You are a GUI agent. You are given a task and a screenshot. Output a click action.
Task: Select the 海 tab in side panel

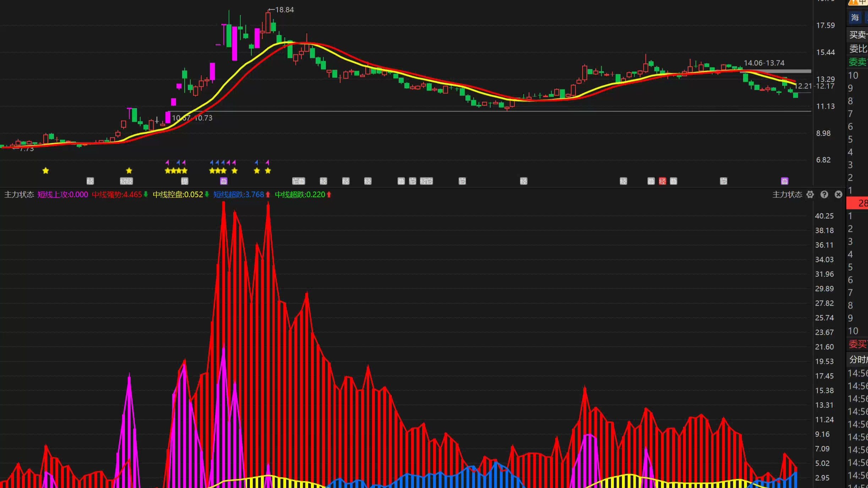pos(855,18)
